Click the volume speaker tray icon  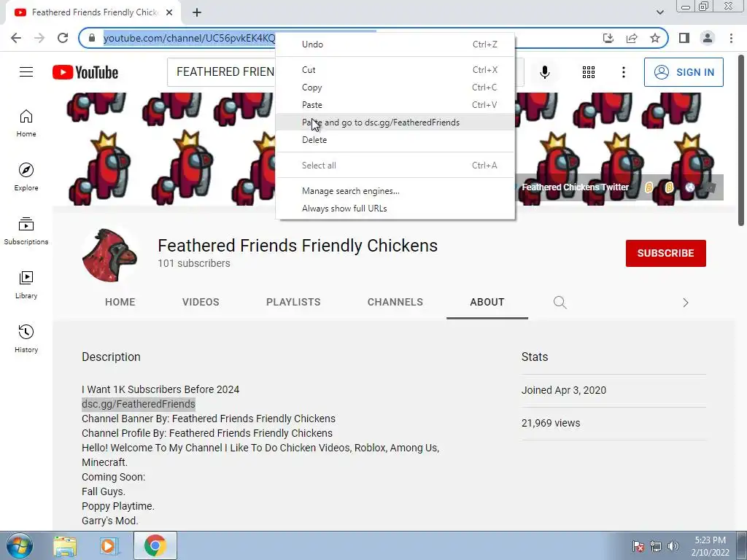tap(673, 546)
